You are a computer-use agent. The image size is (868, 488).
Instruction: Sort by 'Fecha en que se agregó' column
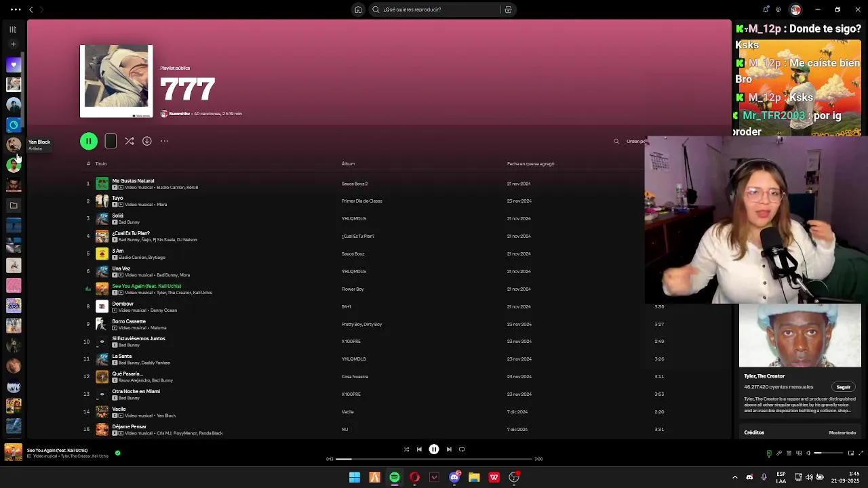click(x=530, y=163)
